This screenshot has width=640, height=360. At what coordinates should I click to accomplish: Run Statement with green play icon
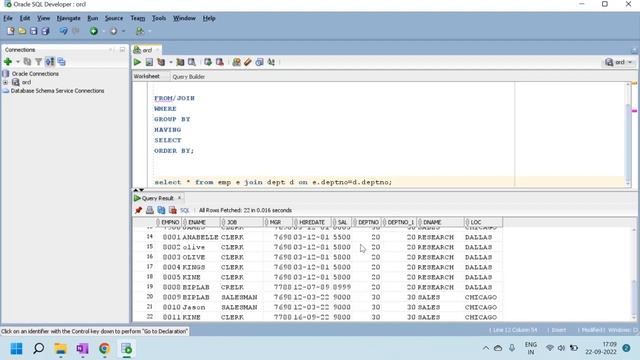click(137, 62)
